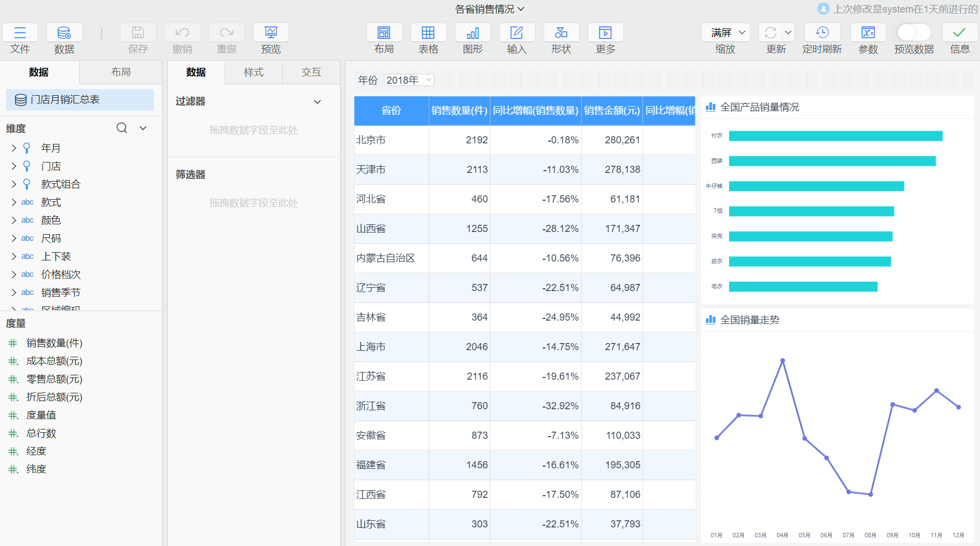Open 定时刷新 scheduled refresh settings
The width and height of the screenshot is (980, 546).
coord(821,32)
